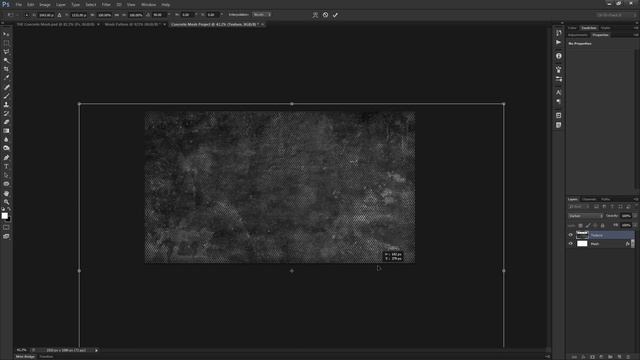The width and height of the screenshot is (640, 360).
Task: Toggle lock transparent pixels
Action: [x=580, y=225]
